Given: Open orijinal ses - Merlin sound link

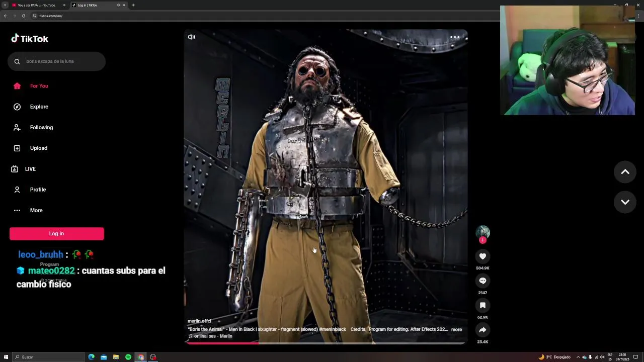Looking at the screenshot, I should (x=210, y=336).
